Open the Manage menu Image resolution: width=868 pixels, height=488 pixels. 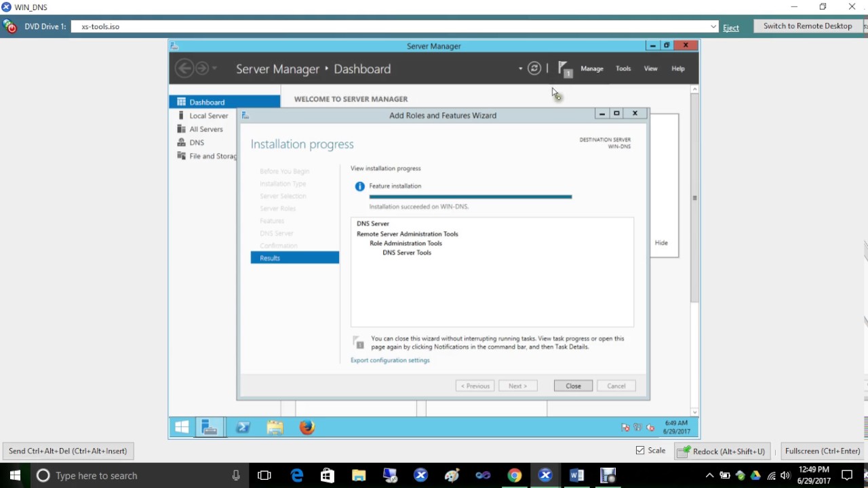tap(591, 68)
